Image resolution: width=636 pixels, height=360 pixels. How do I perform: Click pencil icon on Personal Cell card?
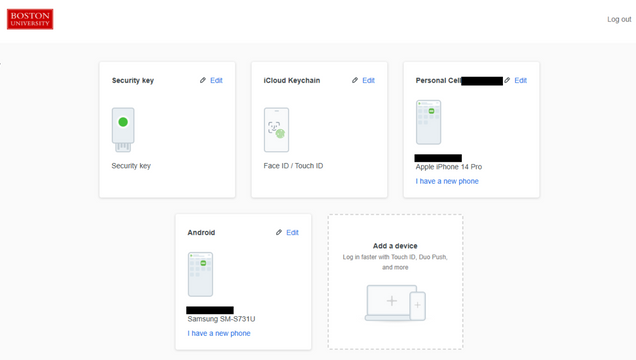click(x=507, y=80)
